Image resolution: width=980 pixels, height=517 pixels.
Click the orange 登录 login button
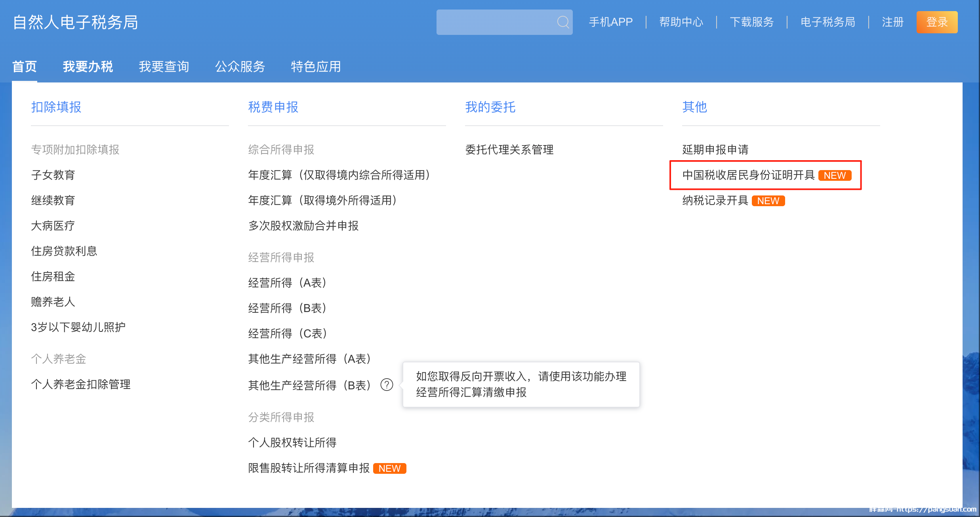coord(936,22)
